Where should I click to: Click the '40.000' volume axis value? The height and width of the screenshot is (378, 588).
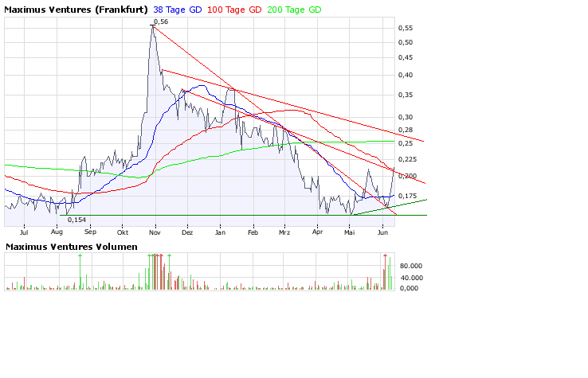click(x=411, y=278)
